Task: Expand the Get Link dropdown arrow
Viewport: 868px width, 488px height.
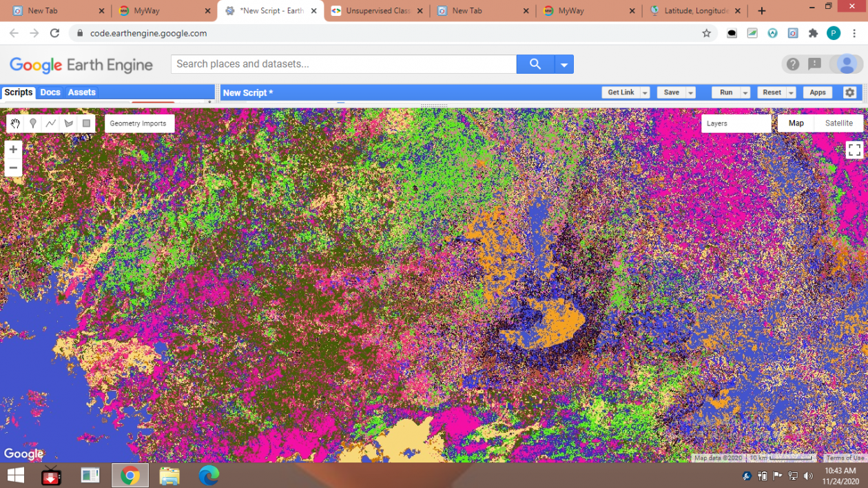Action: [x=645, y=92]
